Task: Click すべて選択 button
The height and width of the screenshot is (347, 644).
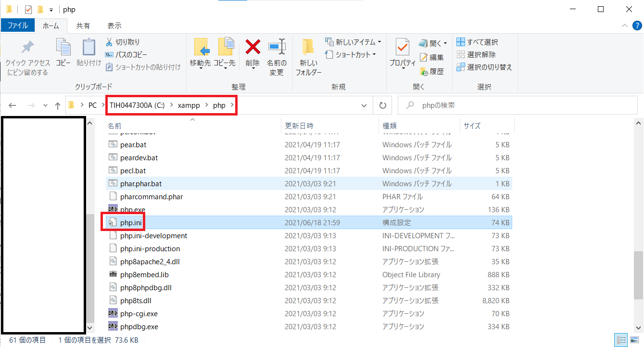Action: [x=477, y=42]
